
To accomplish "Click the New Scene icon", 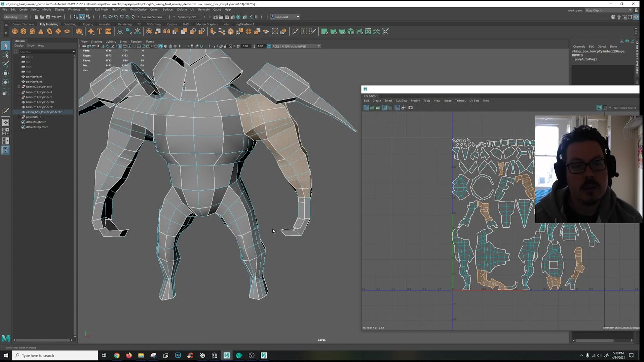I will (x=36, y=17).
